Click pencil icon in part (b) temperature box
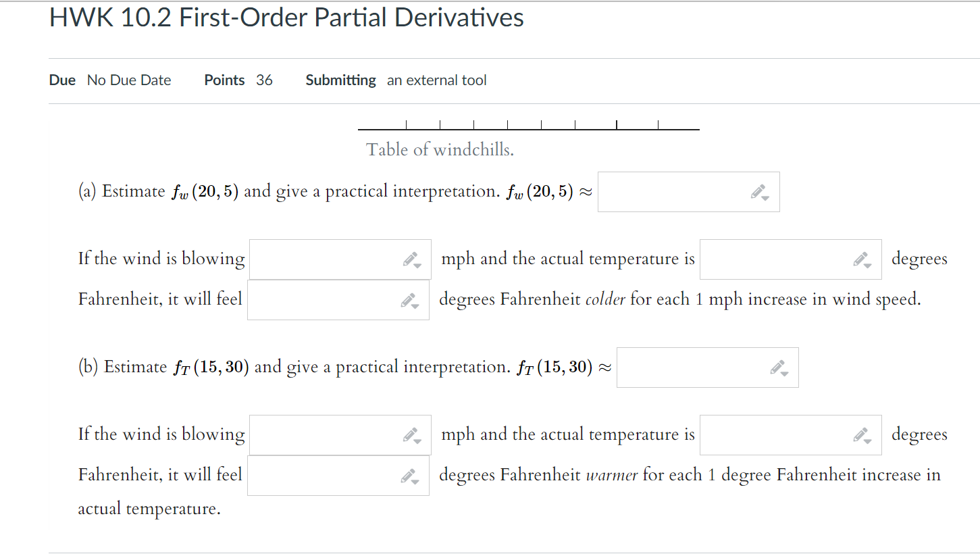 click(x=861, y=434)
